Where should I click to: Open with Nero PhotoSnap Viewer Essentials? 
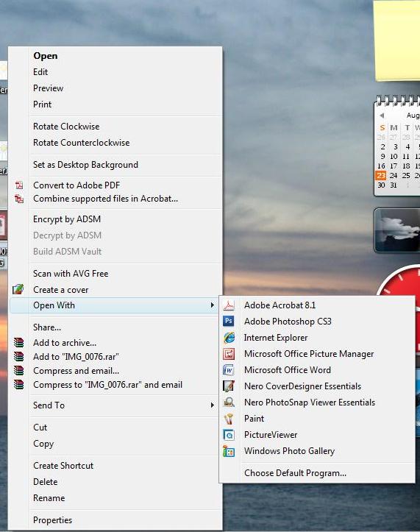pyautogui.click(x=310, y=402)
